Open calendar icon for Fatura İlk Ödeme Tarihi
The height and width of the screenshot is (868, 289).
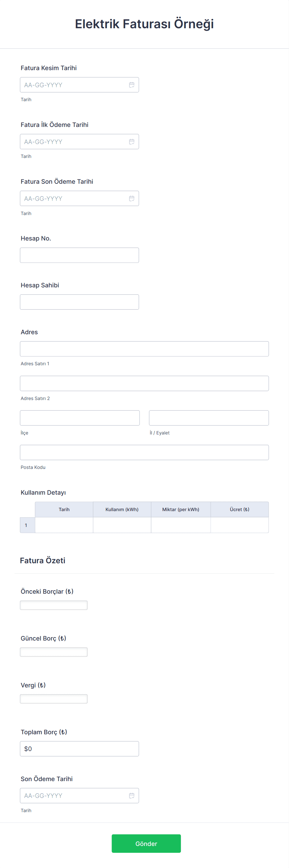(131, 142)
